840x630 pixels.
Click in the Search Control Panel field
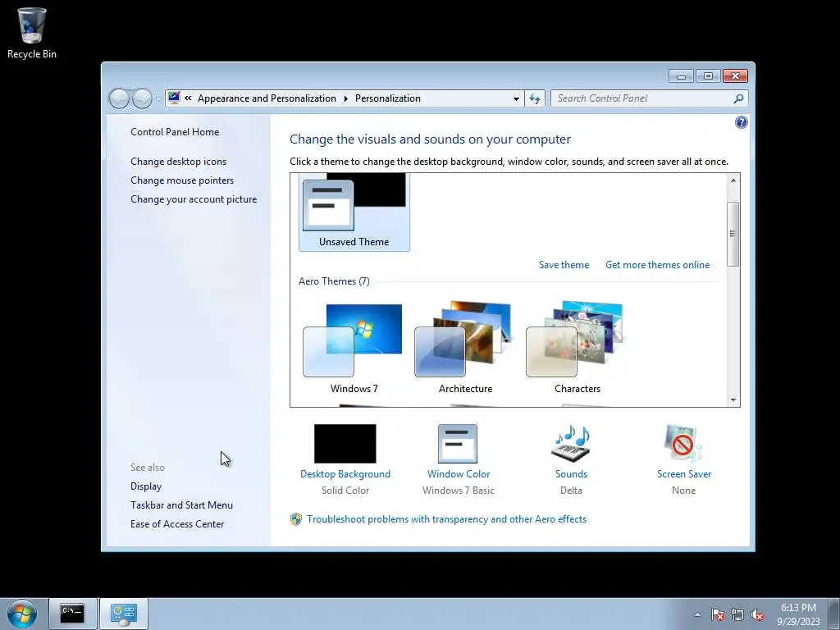point(643,98)
